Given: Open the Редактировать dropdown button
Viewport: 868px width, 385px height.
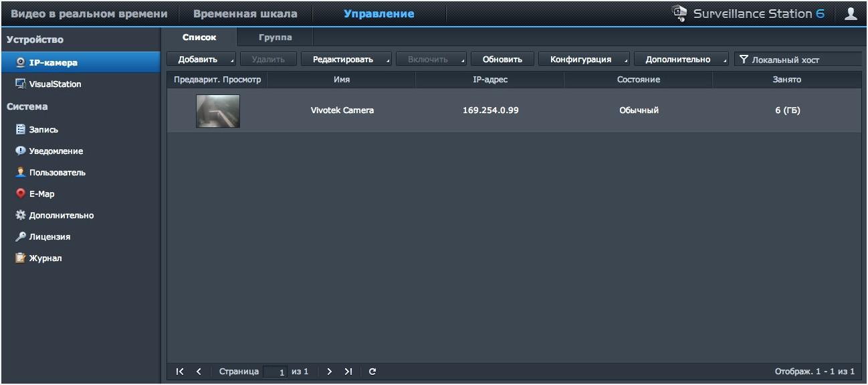Looking at the screenshot, I should click(x=346, y=60).
